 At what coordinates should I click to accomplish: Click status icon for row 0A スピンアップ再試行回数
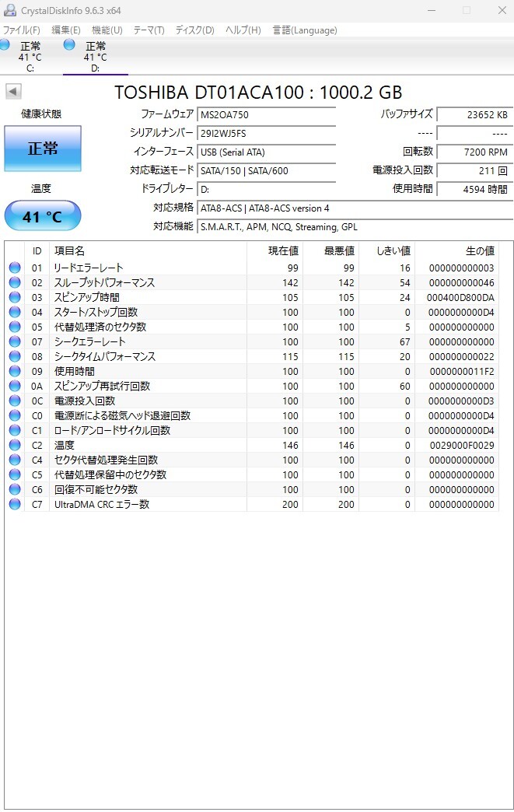pos(15,386)
